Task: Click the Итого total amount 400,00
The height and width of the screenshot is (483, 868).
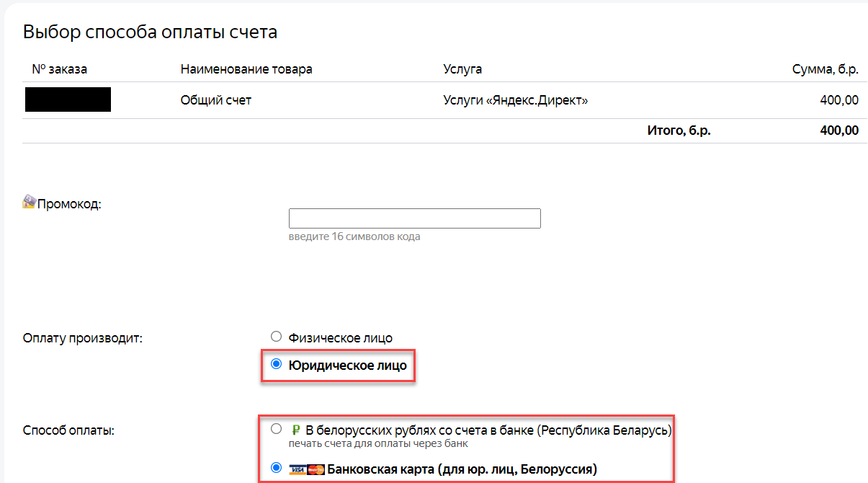Action: (838, 130)
